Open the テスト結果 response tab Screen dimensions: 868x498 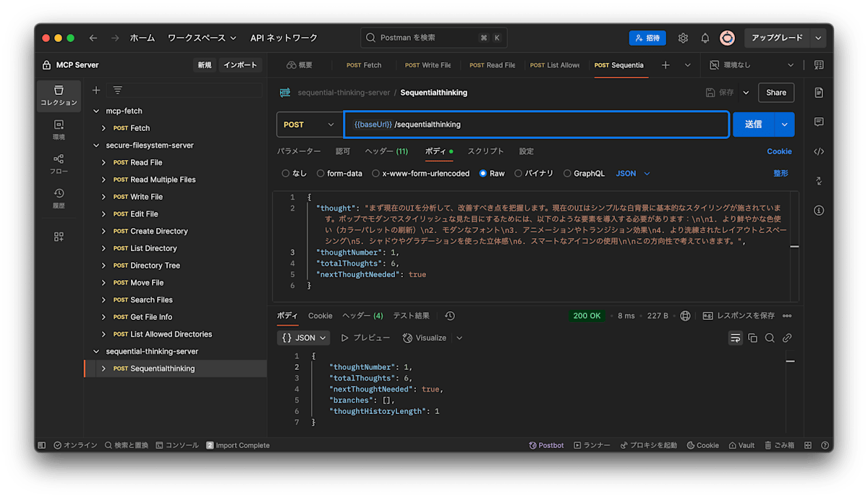[x=411, y=316]
